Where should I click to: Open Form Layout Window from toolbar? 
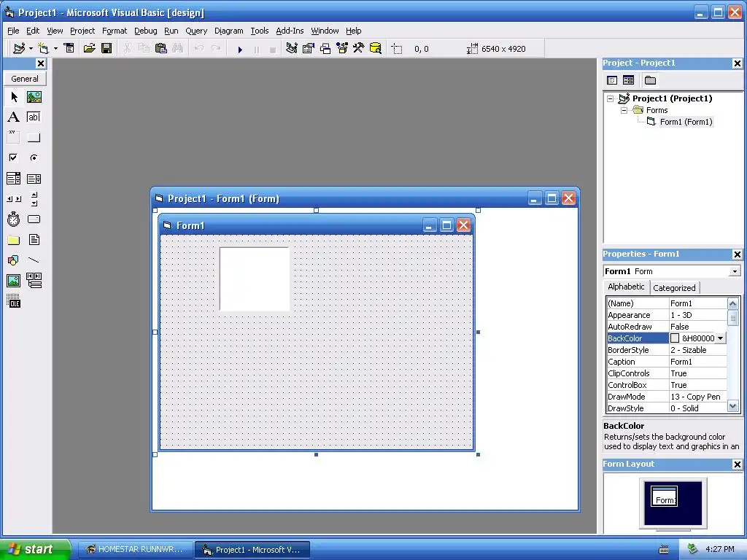[x=325, y=48]
